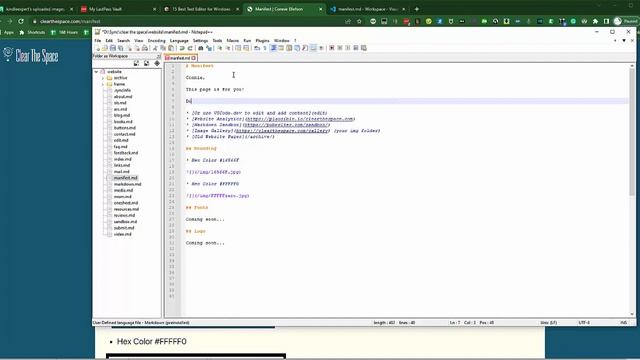Open the 168 Hours bookmark
Image resolution: width=640 pixels, height=360 pixels.
click(64, 32)
